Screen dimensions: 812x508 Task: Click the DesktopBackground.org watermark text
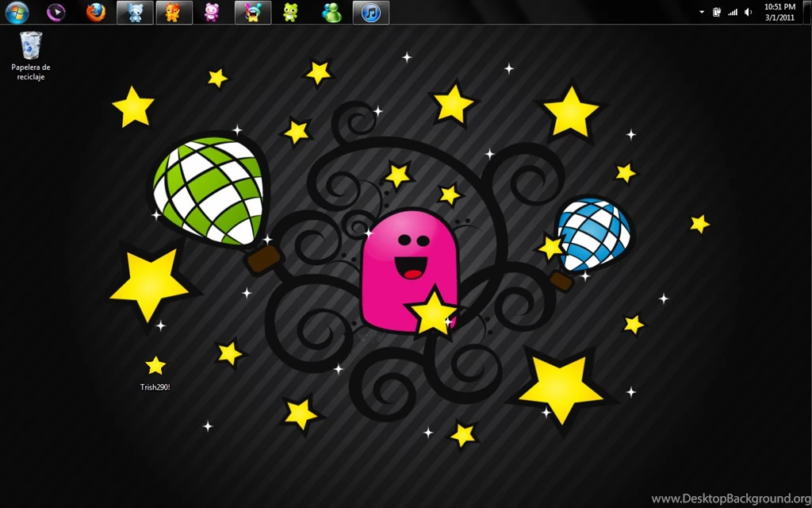(x=730, y=498)
